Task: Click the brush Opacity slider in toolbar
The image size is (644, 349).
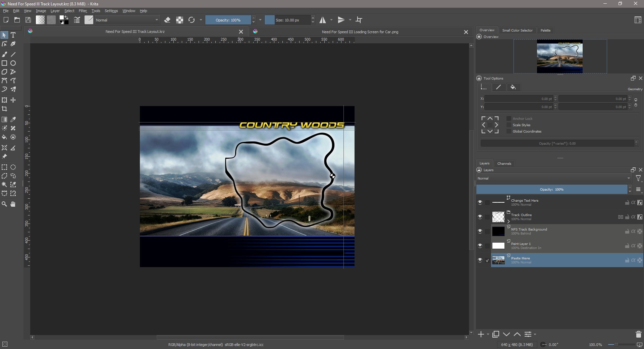Action: pos(228,20)
